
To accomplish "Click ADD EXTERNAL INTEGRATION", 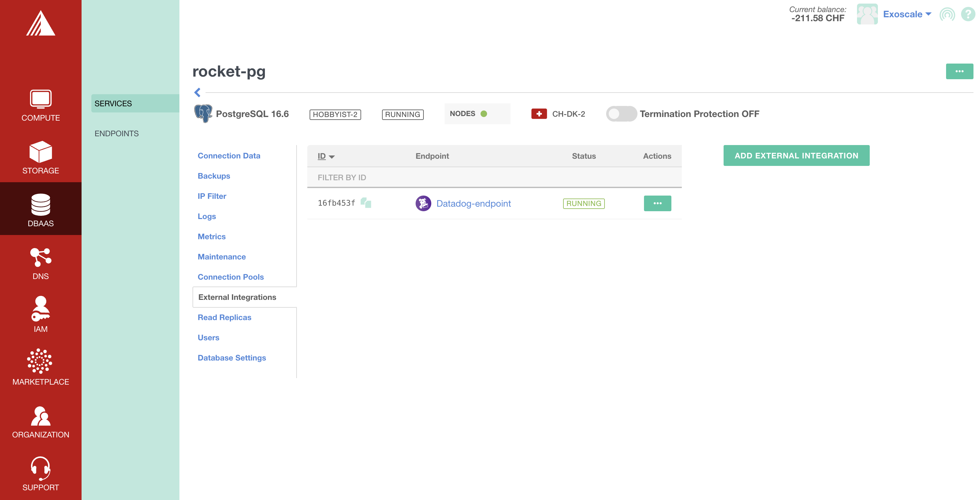I will [796, 155].
